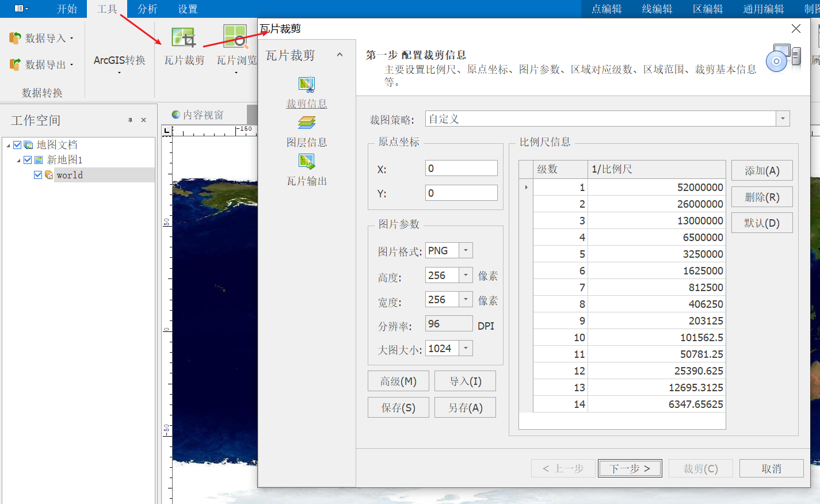Click the 添加(A) button

point(762,170)
